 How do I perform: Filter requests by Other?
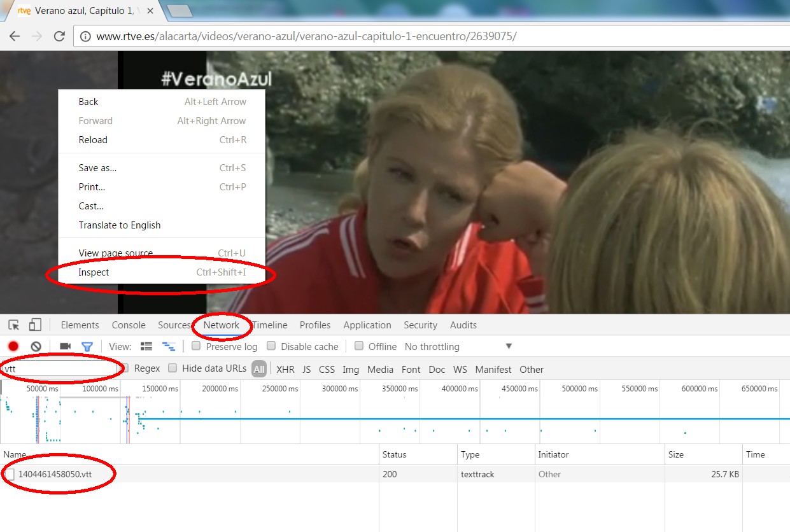tap(532, 369)
